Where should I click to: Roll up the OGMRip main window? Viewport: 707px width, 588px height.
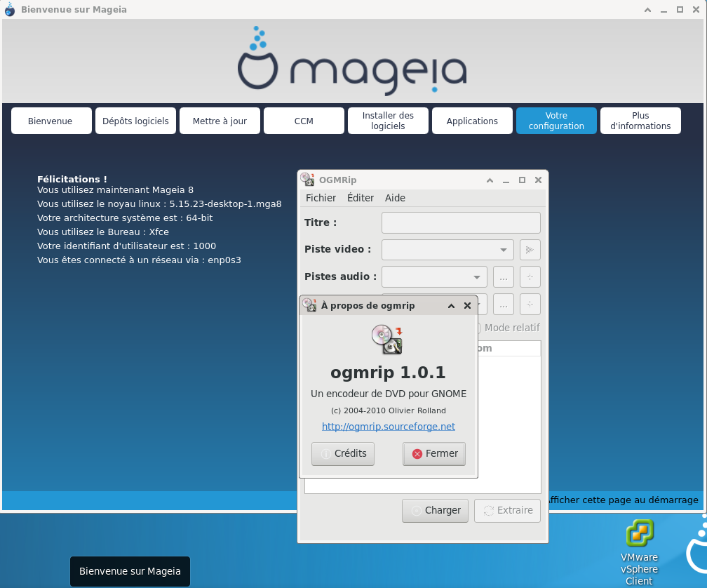pos(490,180)
